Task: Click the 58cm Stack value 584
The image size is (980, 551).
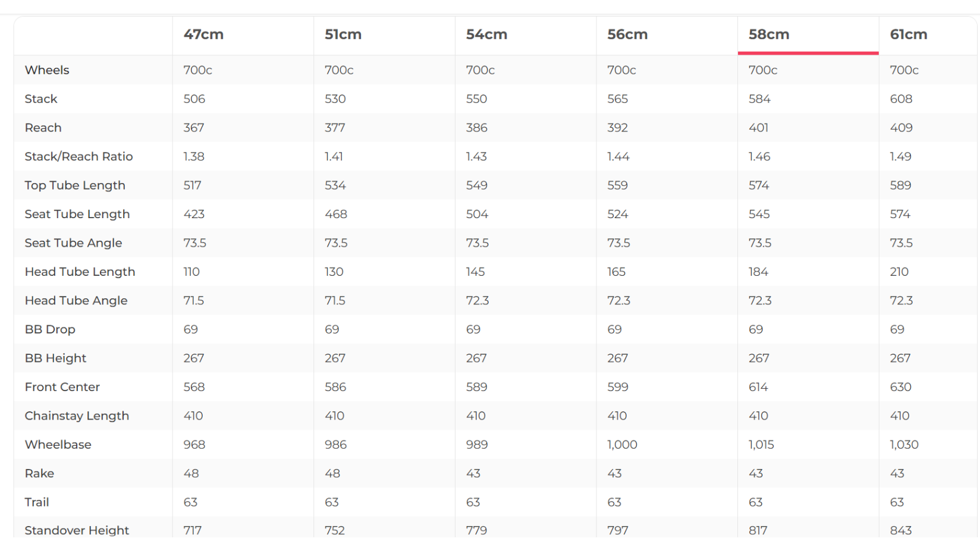Action: pyautogui.click(x=759, y=99)
